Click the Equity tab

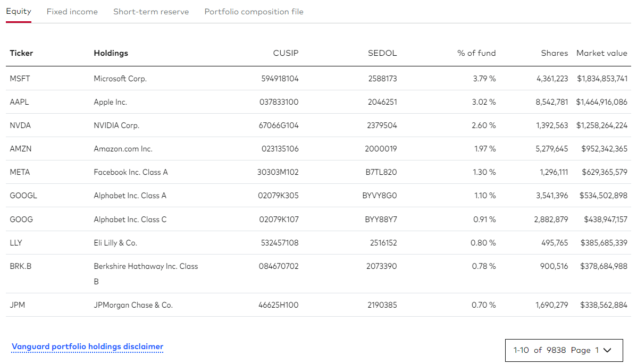19,11
